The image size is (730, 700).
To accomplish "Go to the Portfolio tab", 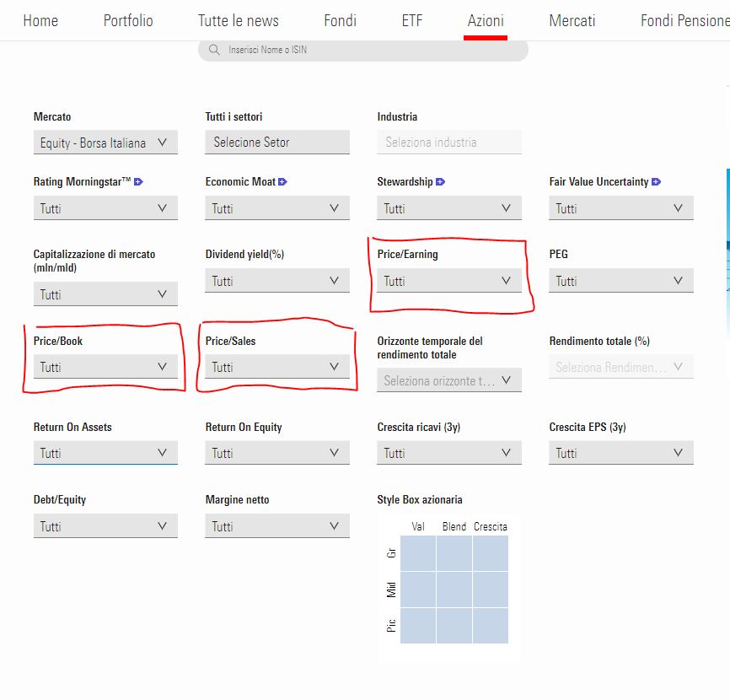I will (128, 20).
